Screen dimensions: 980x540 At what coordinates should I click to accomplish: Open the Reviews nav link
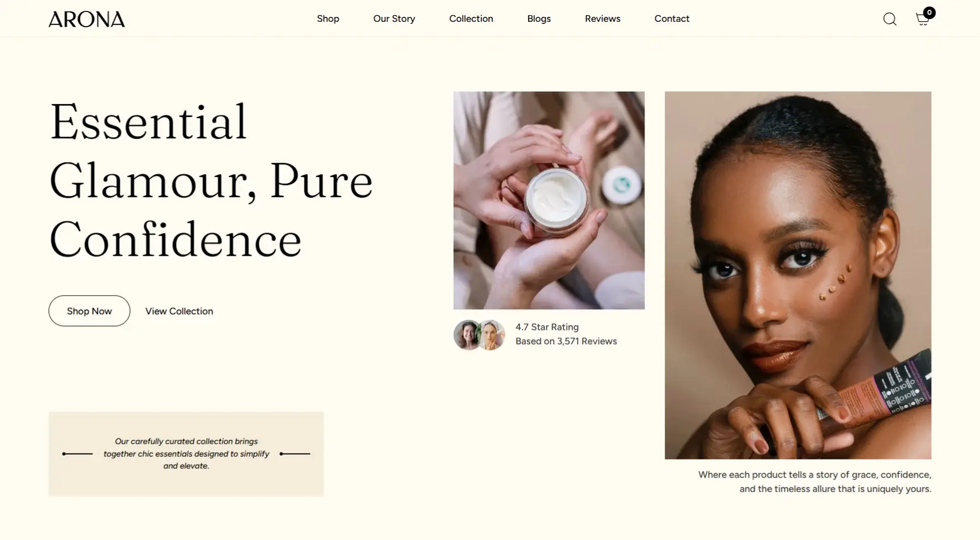603,19
